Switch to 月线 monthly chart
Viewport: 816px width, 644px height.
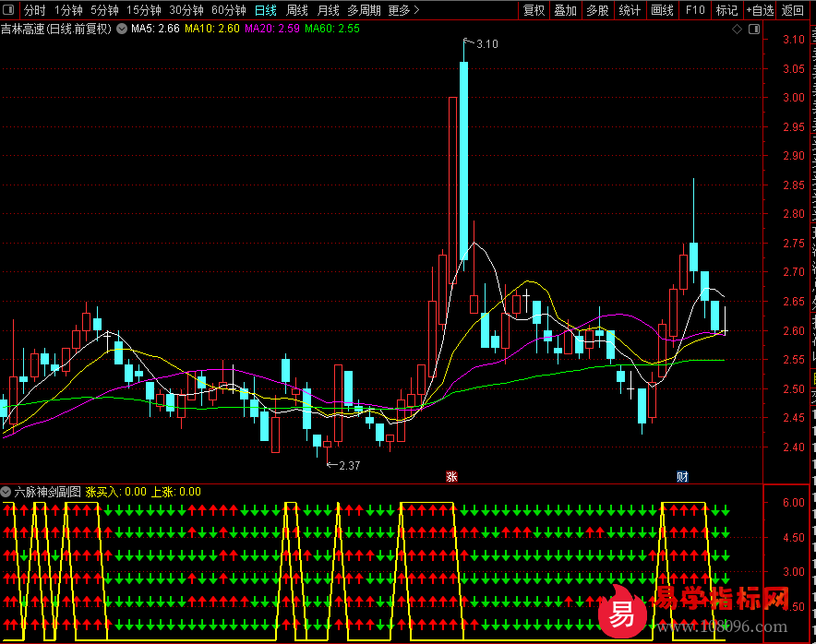[329, 10]
